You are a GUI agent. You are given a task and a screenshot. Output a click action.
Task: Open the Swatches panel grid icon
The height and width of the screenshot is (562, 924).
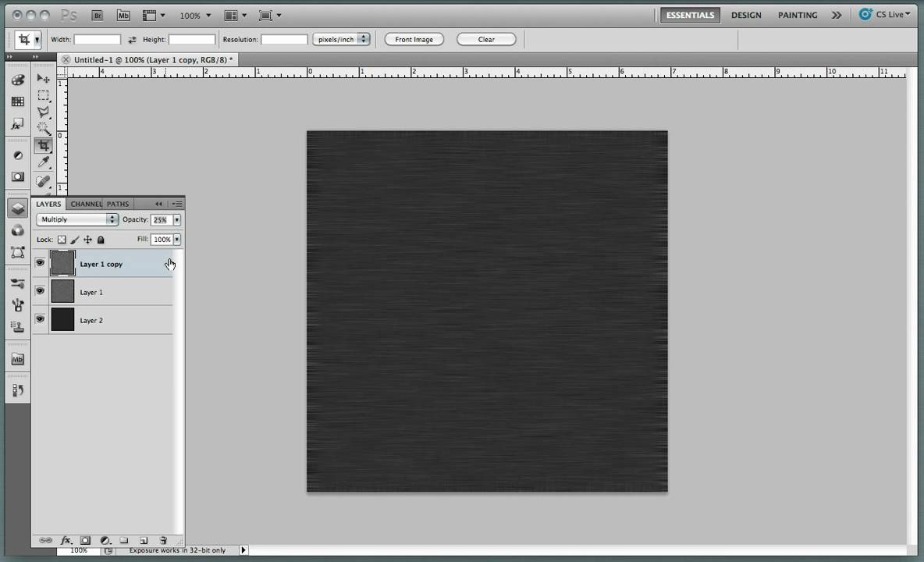(18, 102)
